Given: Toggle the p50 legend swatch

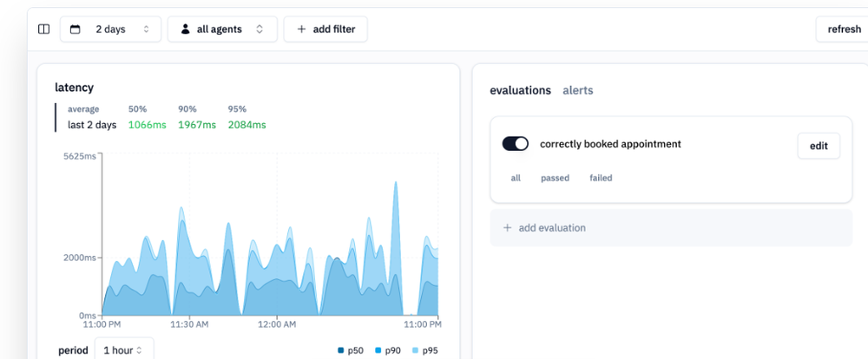Looking at the screenshot, I should tap(341, 350).
